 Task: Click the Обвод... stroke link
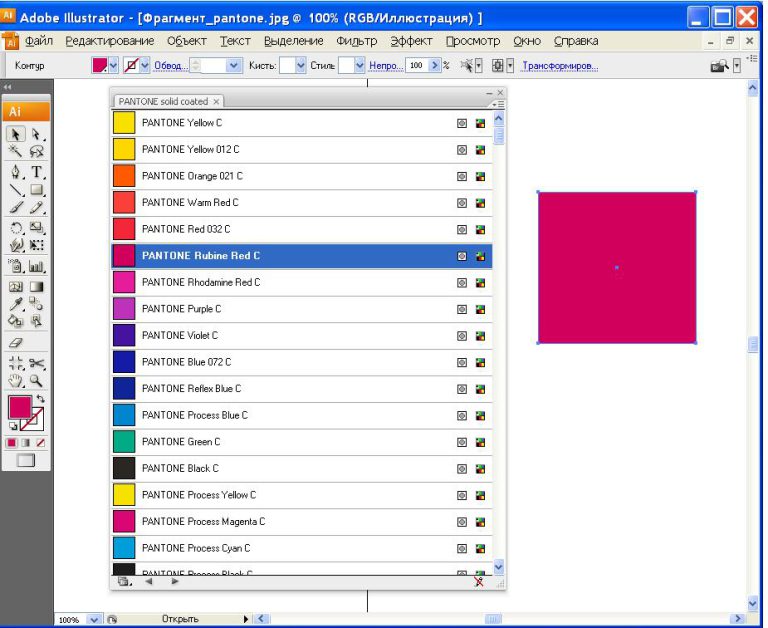point(170,66)
